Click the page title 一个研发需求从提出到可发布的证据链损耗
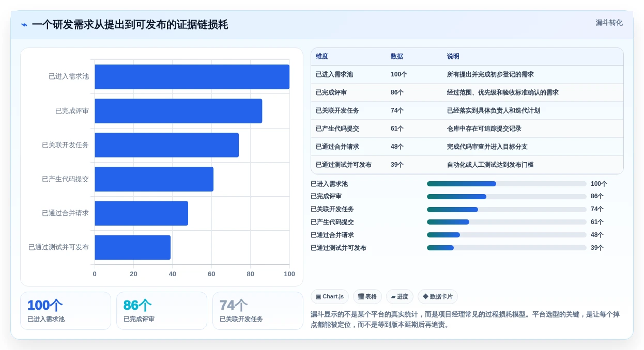This screenshot has width=644, height=350. point(130,25)
